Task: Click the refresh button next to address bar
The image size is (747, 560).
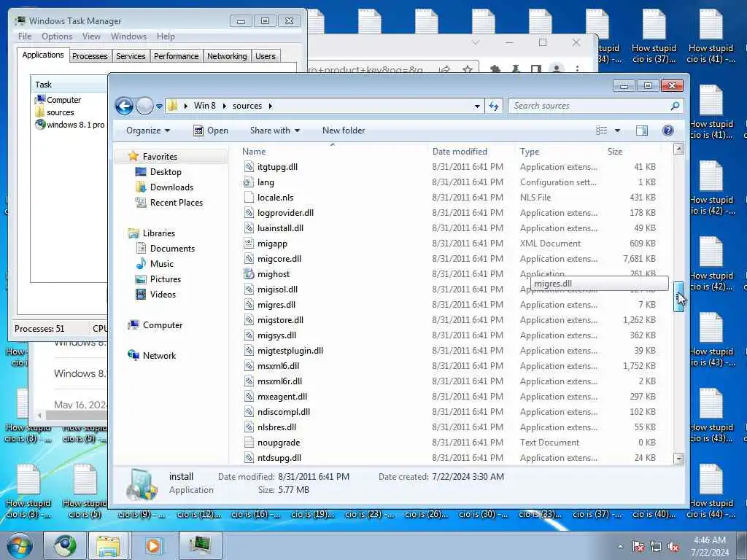Action: coord(494,106)
